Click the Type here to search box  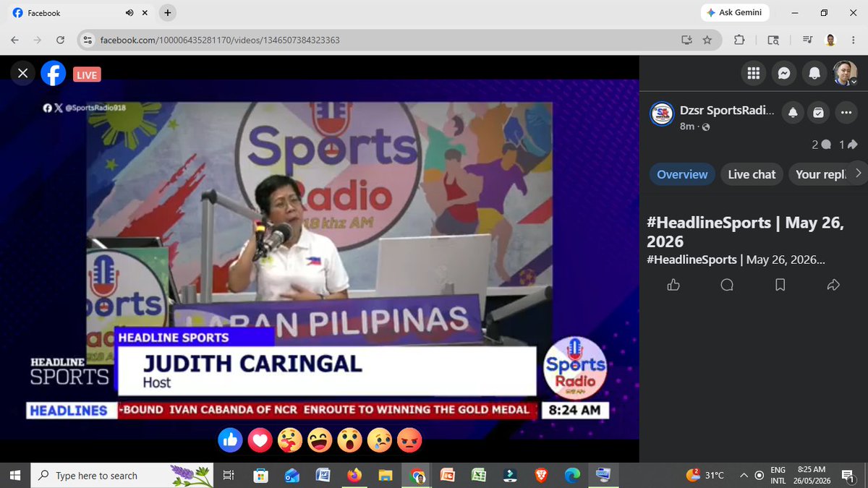click(x=122, y=475)
